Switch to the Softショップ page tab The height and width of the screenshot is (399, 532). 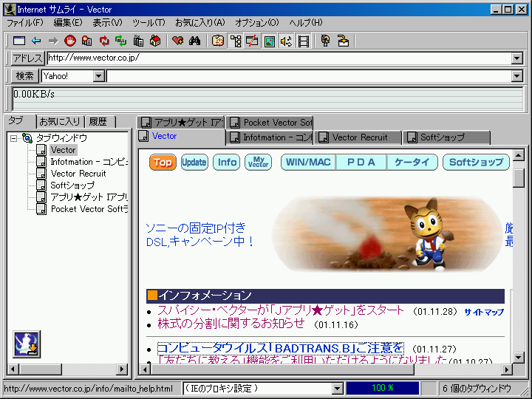tap(446, 137)
